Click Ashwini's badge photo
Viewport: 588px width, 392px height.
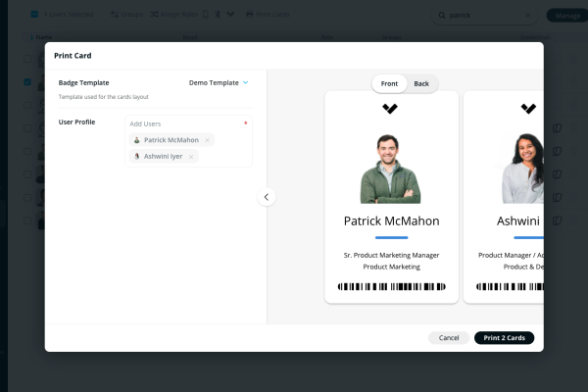click(523, 168)
